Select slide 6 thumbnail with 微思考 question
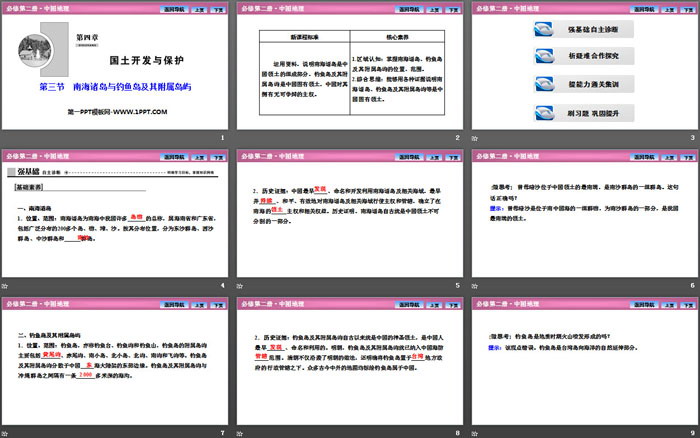The image size is (700, 438). click(585, 213)
